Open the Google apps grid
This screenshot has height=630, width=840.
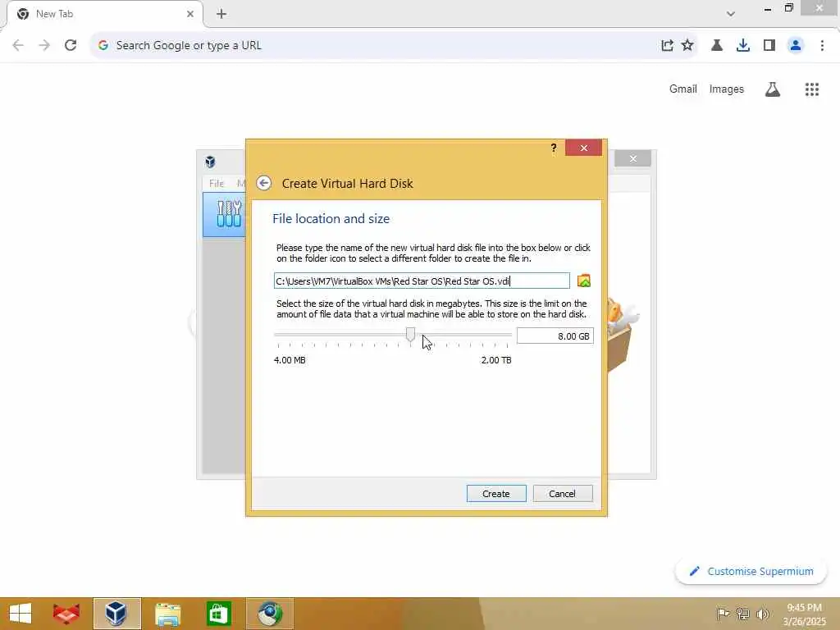tap(812, 89)
